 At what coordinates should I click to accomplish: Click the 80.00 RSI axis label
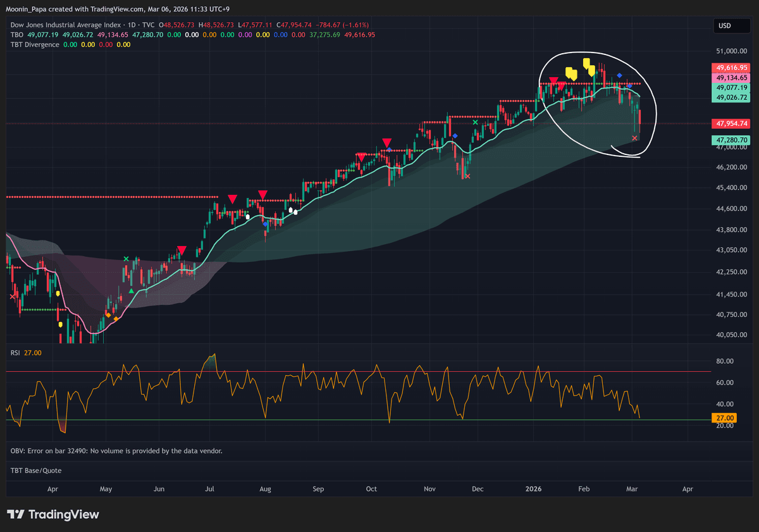(x=725, y=361)
